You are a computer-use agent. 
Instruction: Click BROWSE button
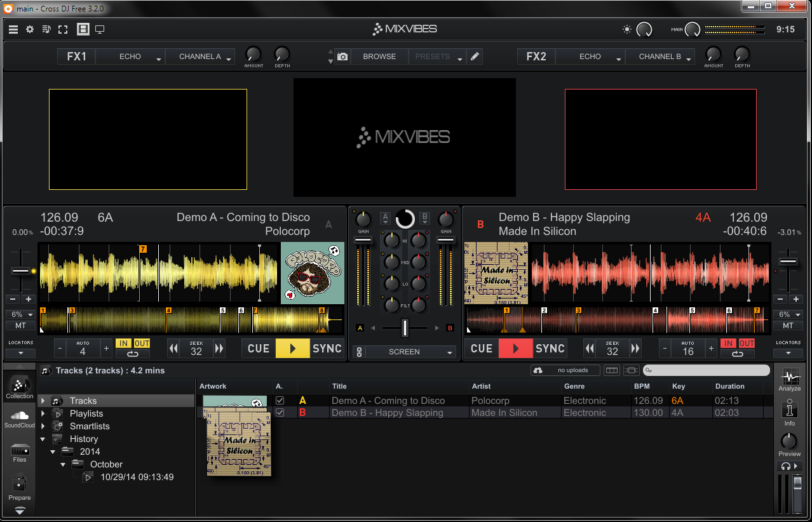point(379,57)
